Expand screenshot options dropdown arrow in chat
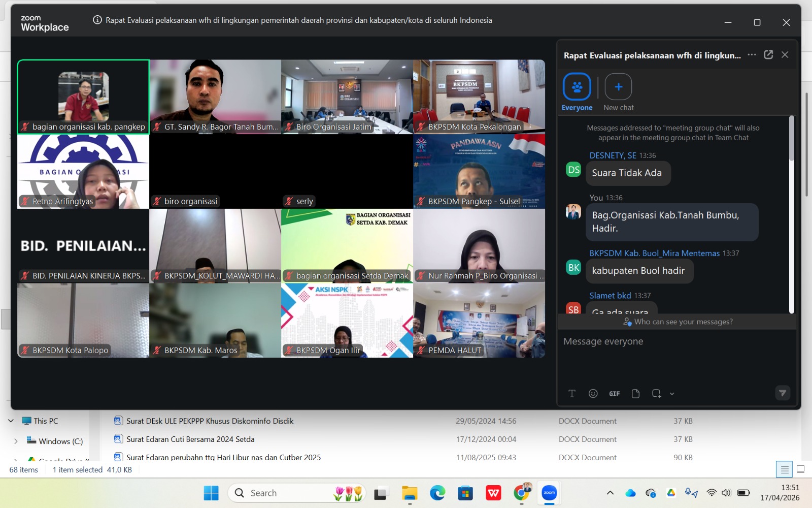 [672, 394]
